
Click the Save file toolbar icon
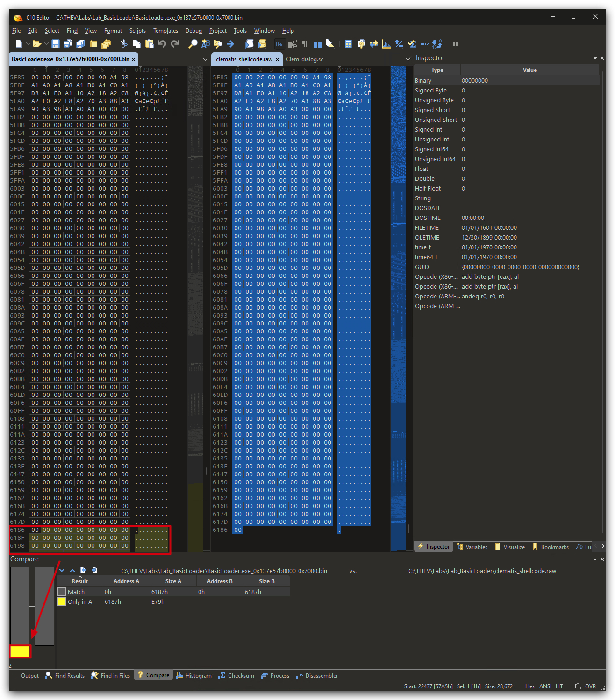click(x=56, y=44)
